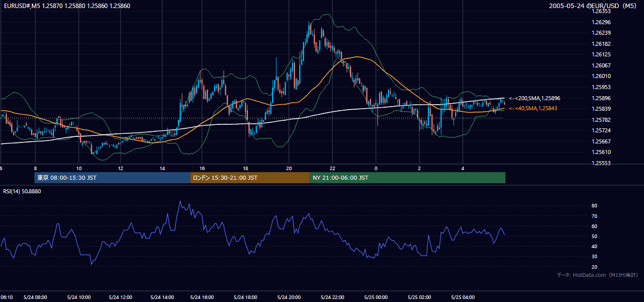This screenshot has width=644, height=302.
Task: Click RSI scale level 50
Action: click(x=595, y=236)
